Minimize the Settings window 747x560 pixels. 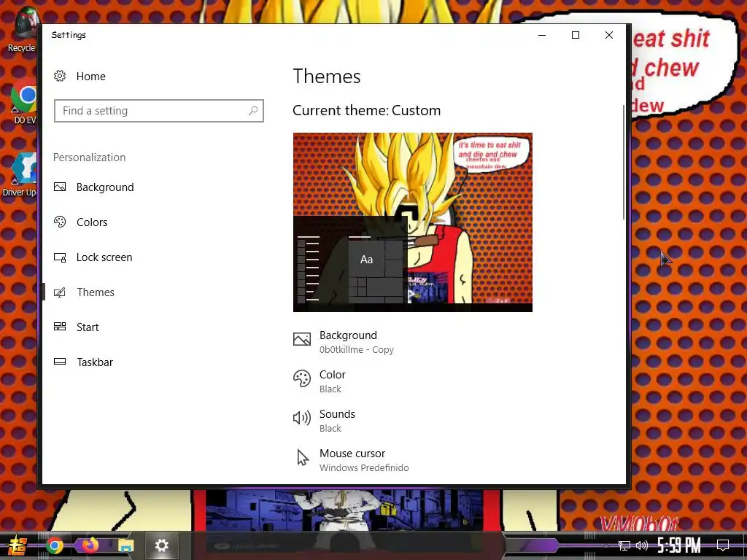542,35
